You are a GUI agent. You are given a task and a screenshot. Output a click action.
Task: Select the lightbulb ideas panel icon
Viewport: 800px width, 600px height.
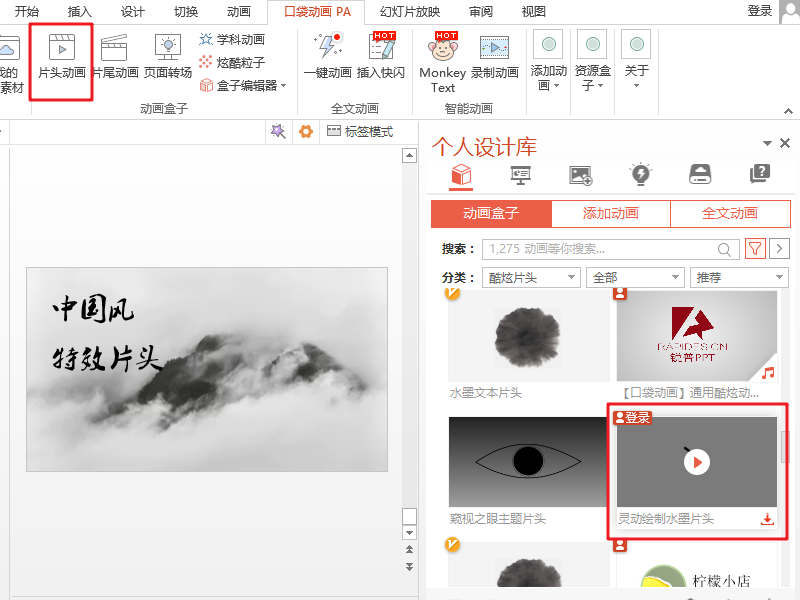[640, 174]
